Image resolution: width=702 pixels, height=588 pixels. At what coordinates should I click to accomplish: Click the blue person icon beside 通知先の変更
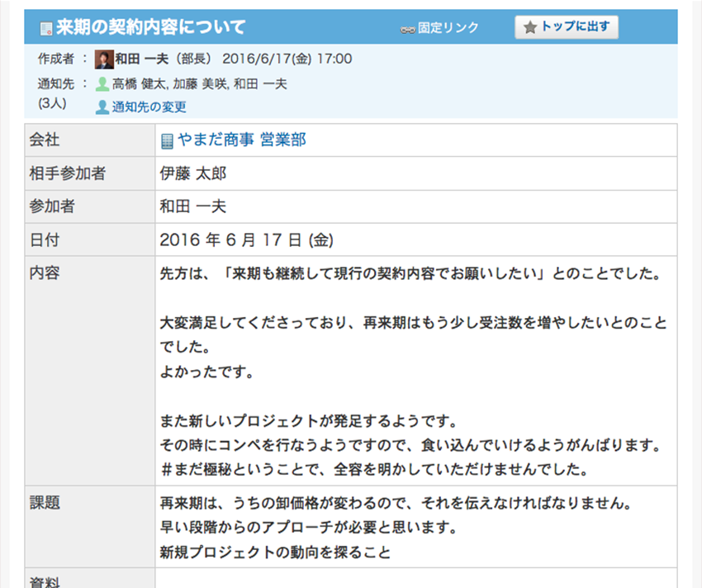pyautogui.click(x=102, y=107)
